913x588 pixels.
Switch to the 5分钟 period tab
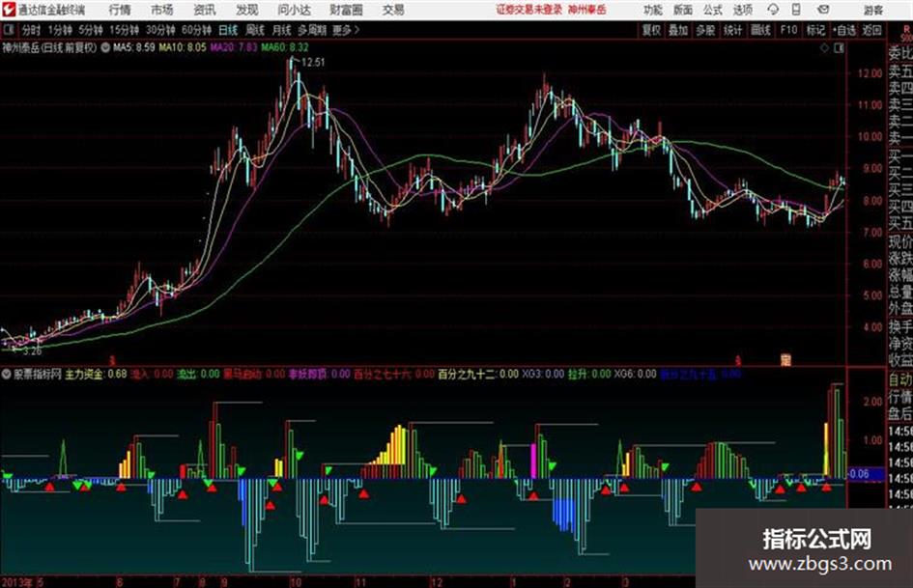click(91, 30)
